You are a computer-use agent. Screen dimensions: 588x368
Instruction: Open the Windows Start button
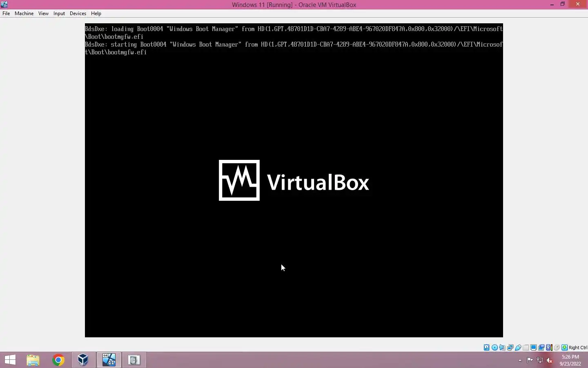pyautogui.click(x=10, y=360)
